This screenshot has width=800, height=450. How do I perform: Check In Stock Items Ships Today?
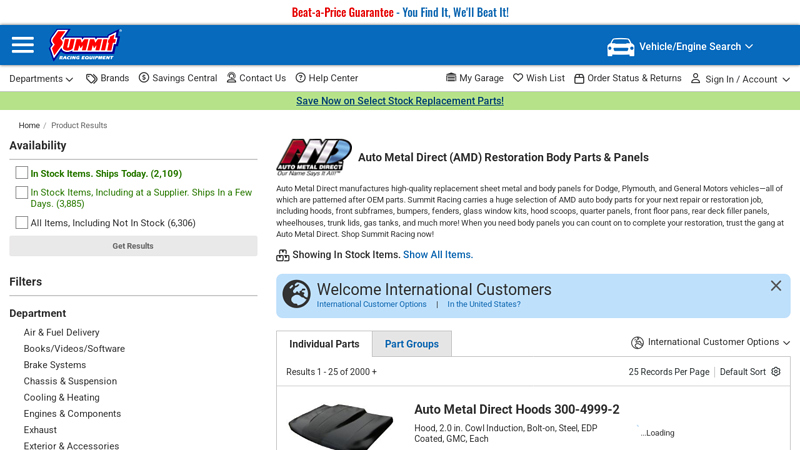21,173
